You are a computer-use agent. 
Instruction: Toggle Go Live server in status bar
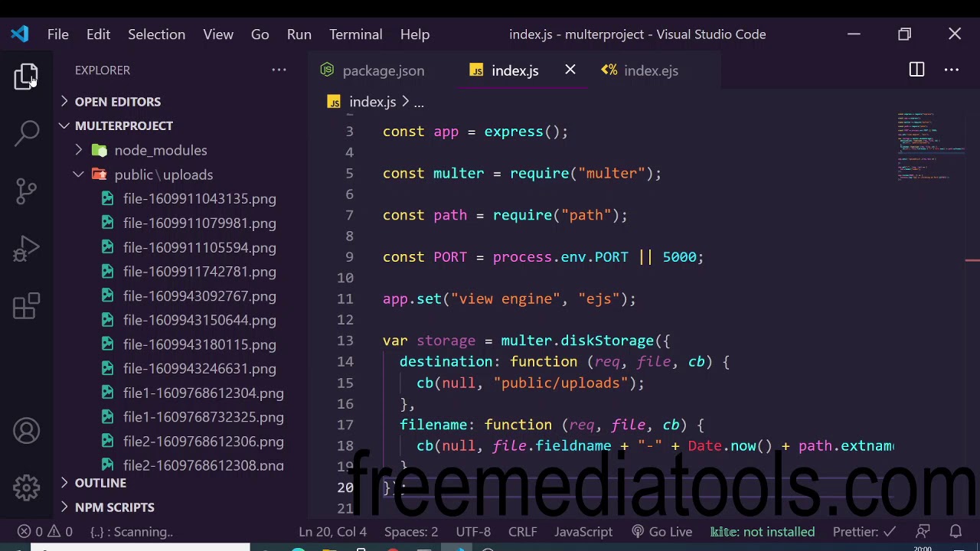coord(661,532)
